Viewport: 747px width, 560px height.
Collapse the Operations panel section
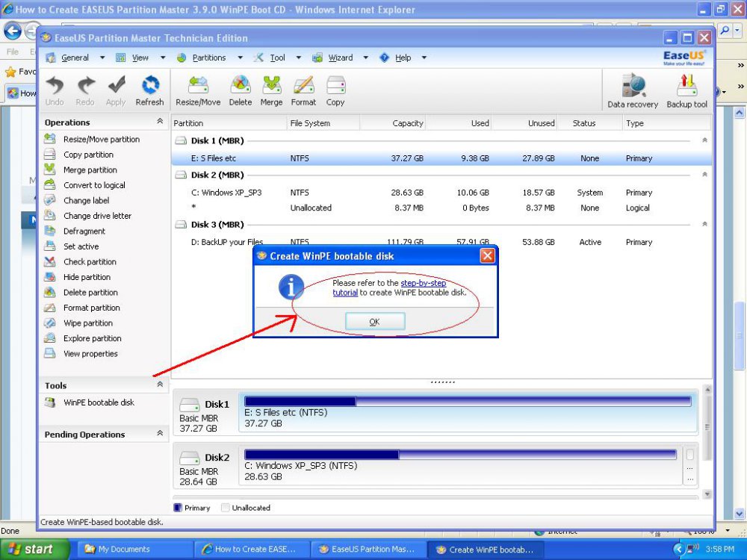coord(160,122)
